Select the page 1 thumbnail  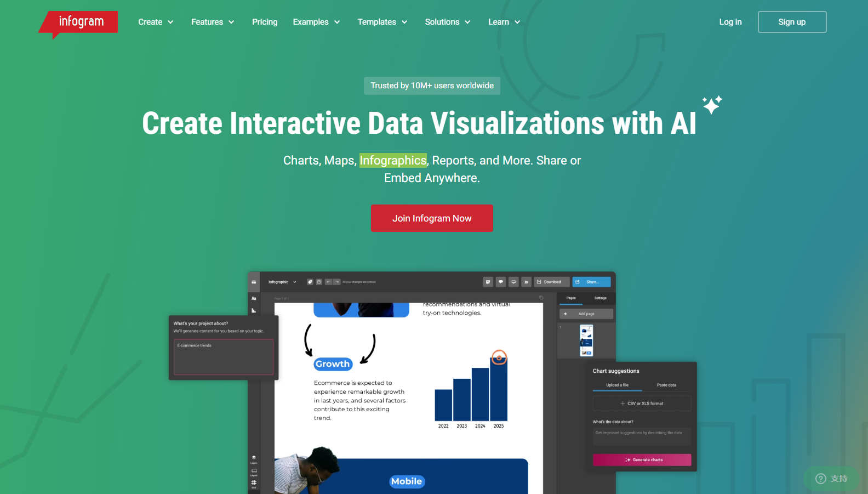(x=586, y=340)
